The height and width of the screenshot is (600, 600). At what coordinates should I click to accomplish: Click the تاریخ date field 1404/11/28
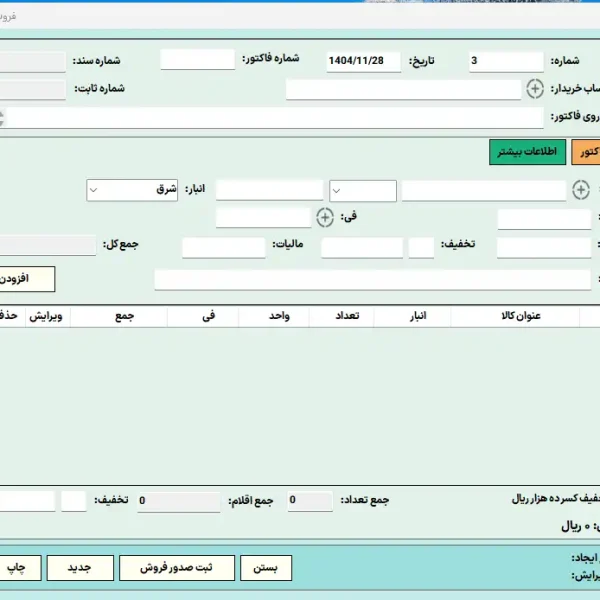point(364,61)
